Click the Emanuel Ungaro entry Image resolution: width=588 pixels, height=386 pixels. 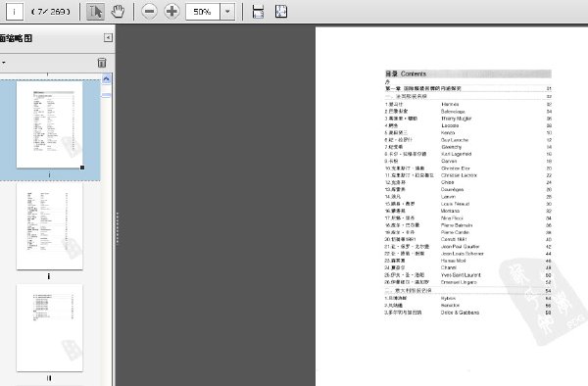coord(459,282)
